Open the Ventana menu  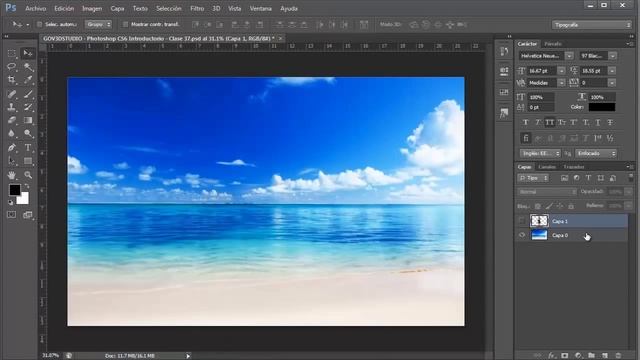(260, 8)
